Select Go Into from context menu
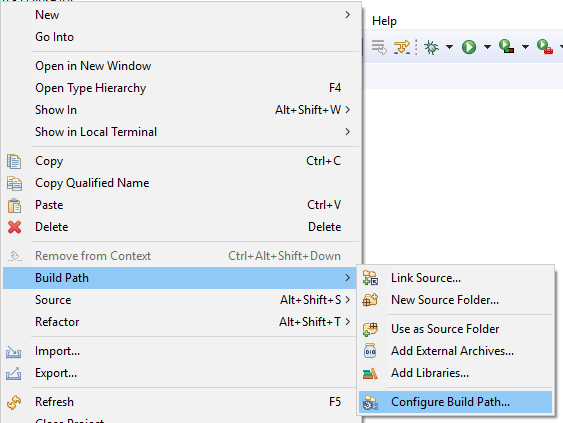 (182, 37)
